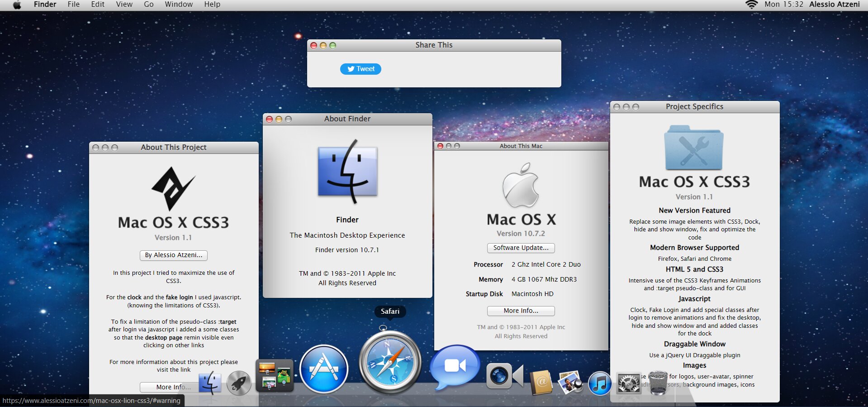Click the Wi-Fi status icon
This screenshot has height=407, width=868.
[751, 5]
